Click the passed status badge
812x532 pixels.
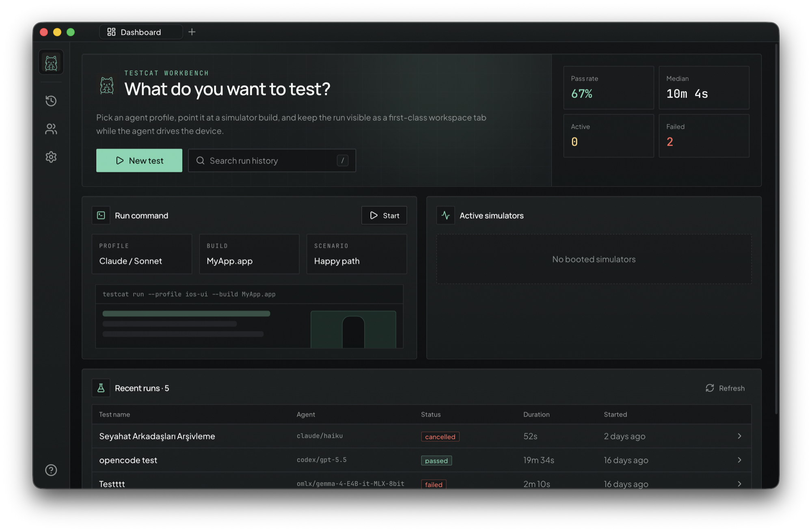[436, 461]
